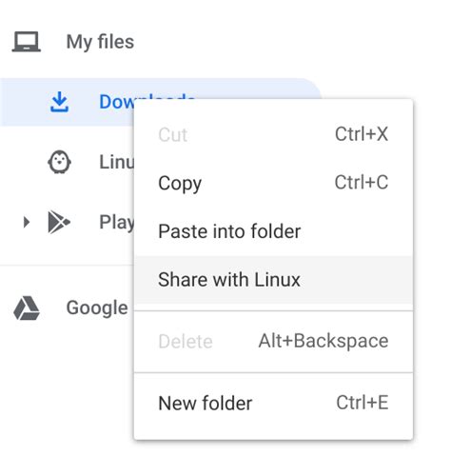The image size is (451, 476).
Task: Click the Downloads arrow icon
Action: (x=59, y=102)
